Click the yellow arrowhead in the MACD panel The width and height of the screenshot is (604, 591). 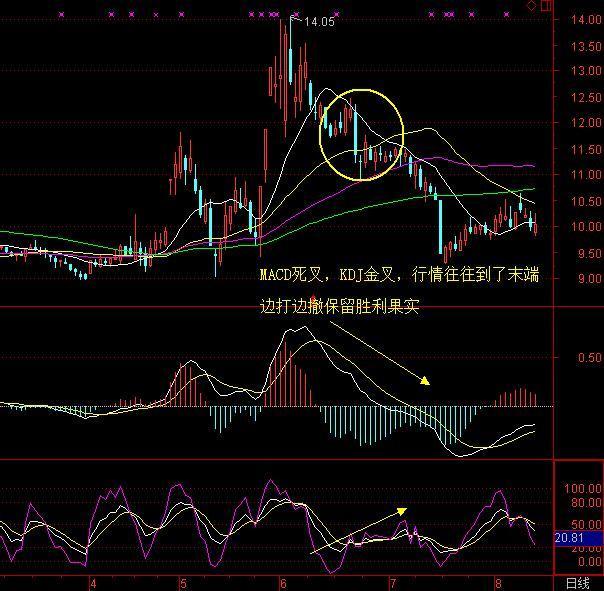tap(425, 380)
